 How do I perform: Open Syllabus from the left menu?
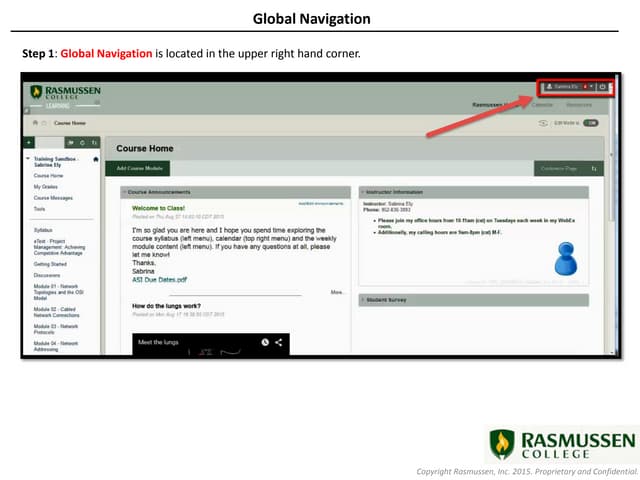(42, 230)
